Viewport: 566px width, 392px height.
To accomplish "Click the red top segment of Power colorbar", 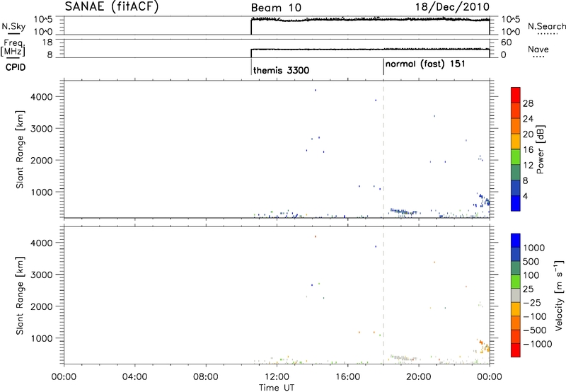I will pos(516,95).
